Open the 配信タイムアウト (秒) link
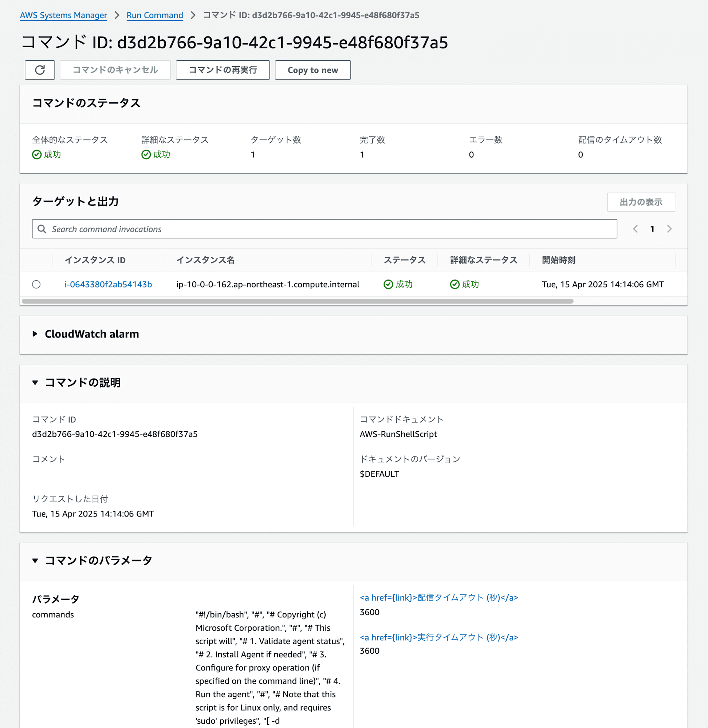 point(439,598)
